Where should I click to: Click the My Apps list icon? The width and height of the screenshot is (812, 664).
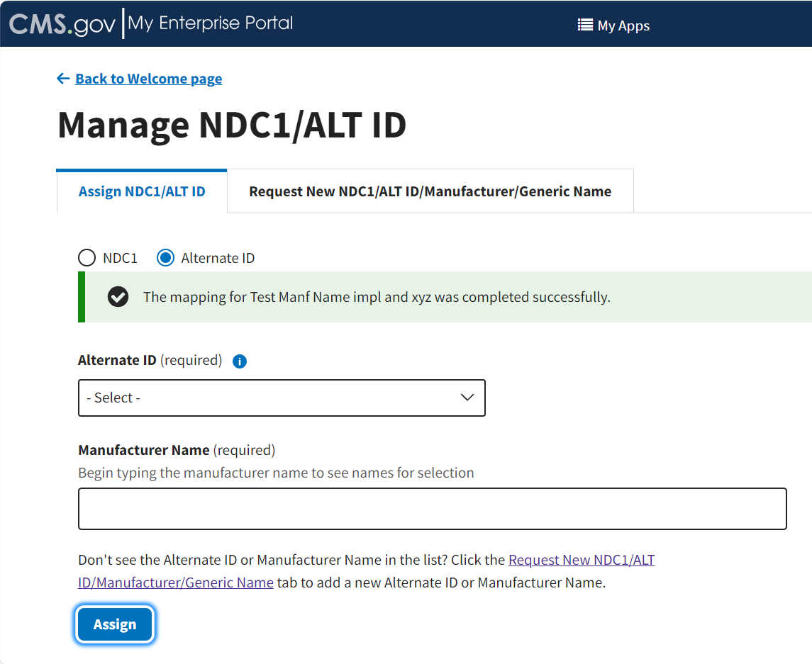pos(585,25)
